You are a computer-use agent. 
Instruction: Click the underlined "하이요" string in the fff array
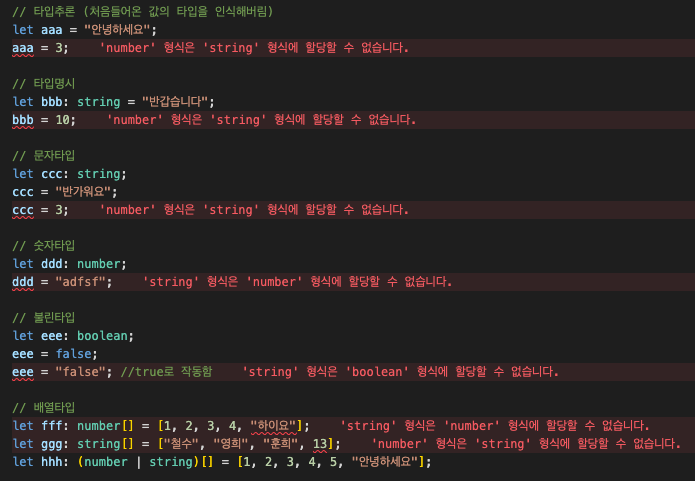[x=273, y=426]
